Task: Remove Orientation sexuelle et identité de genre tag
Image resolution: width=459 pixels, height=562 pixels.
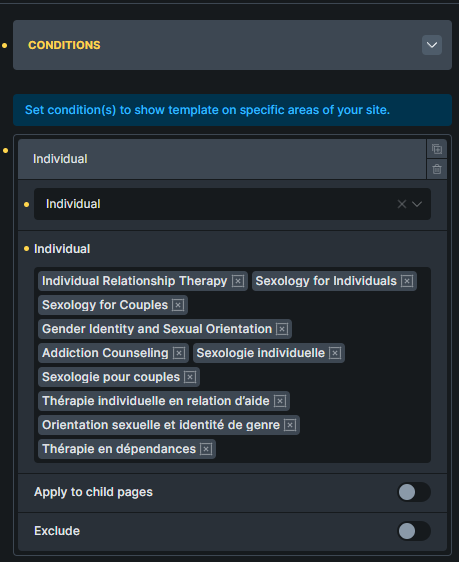Action: [290, 425]
